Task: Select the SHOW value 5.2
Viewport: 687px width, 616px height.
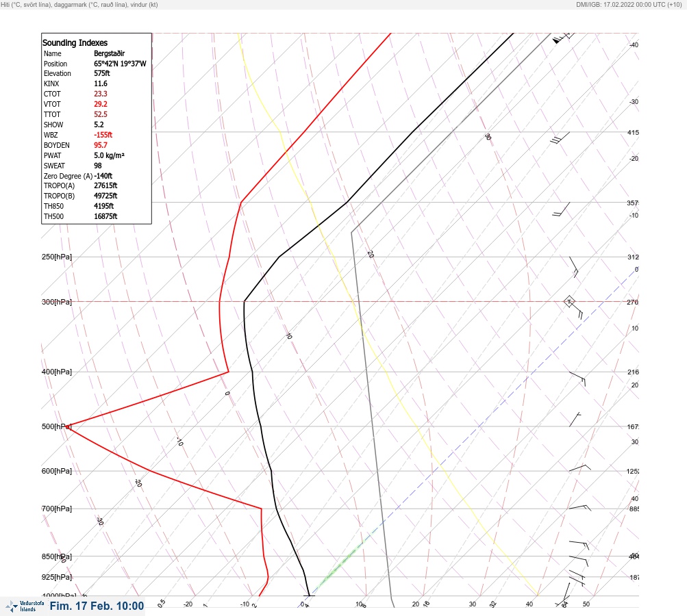Action: point(99,125)
